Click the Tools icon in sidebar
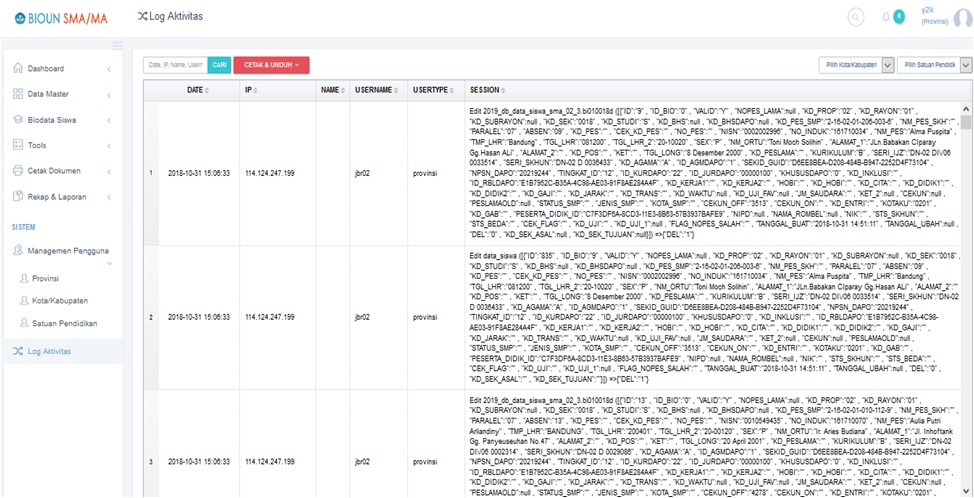The height and width of the screenshot is (498, 974). point(18,145)
